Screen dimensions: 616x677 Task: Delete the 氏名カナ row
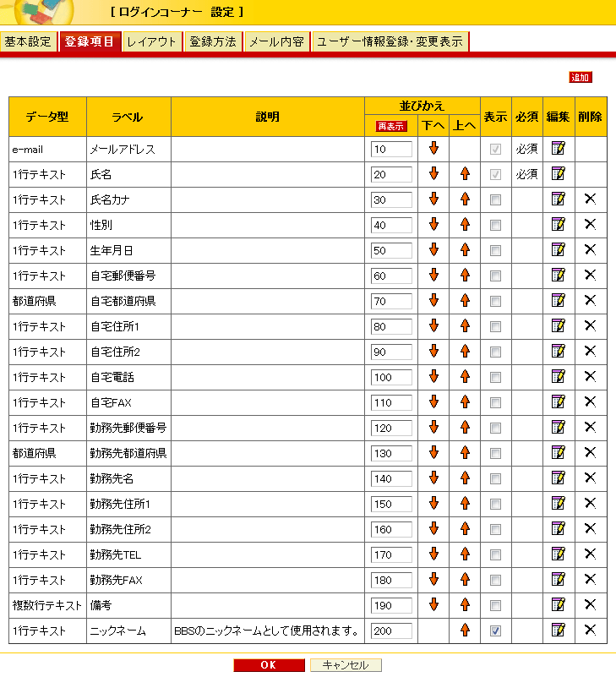point(590,199)
